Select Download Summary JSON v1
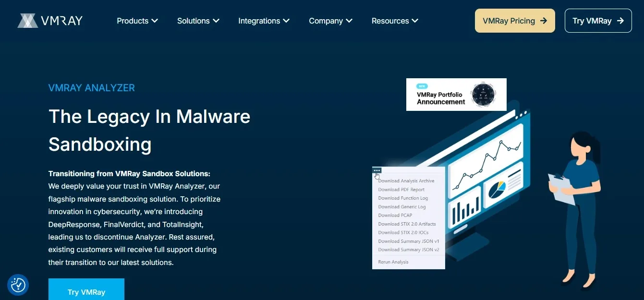 click(409, 241)
